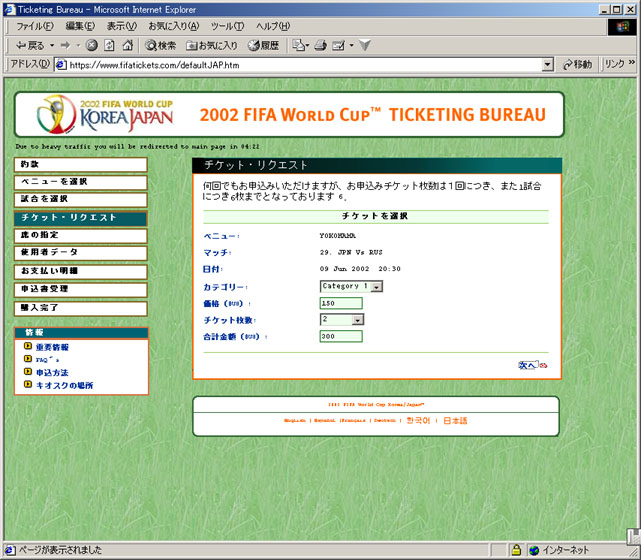Open the 編集(E) menu

tap(80, 27)
